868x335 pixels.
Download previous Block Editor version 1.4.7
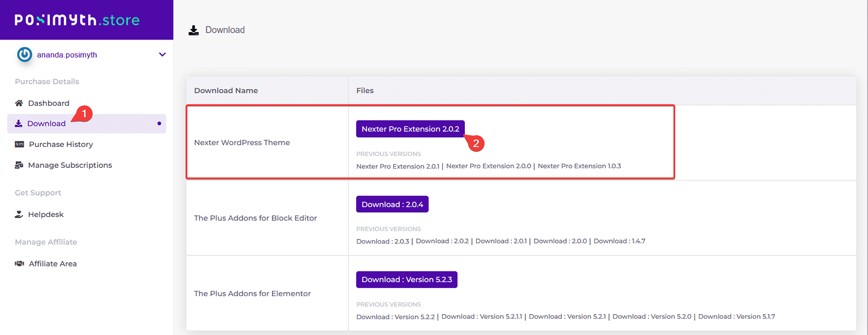(x=619, y=241)
